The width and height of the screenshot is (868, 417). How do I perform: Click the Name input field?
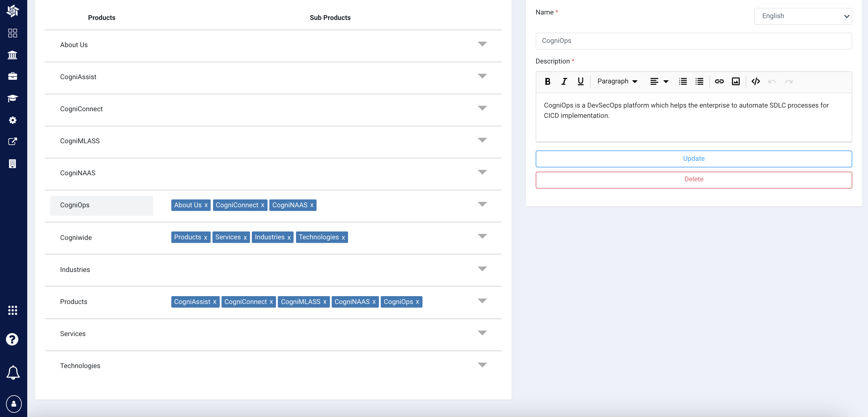pos(693,41)
